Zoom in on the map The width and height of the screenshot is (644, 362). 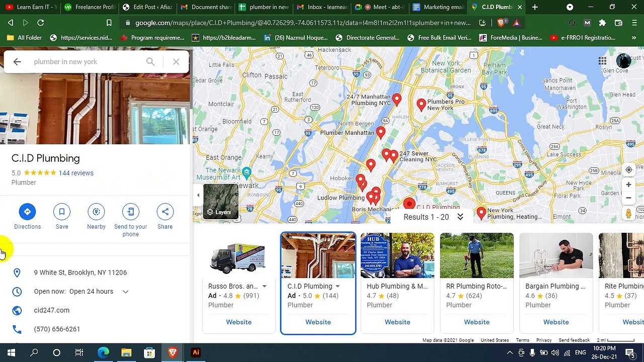pos(628,185)
